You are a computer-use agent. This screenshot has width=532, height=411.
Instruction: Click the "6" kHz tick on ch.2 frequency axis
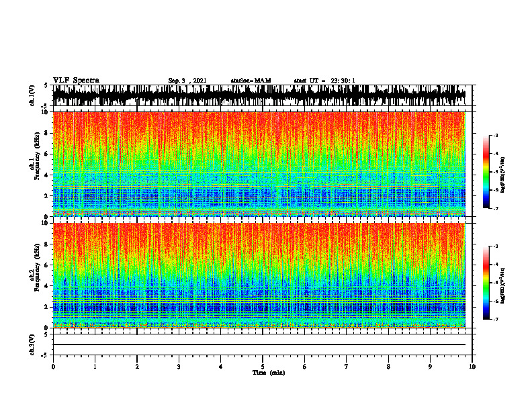click(x=46, y=265)
